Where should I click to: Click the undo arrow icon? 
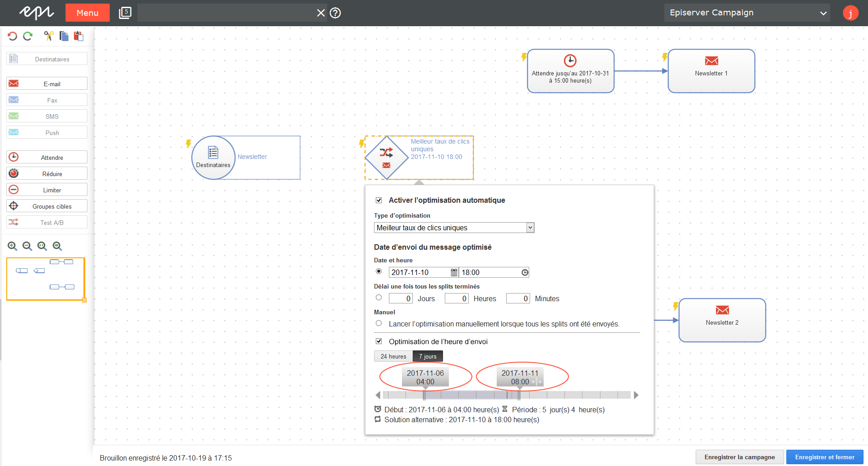(12, 36)
